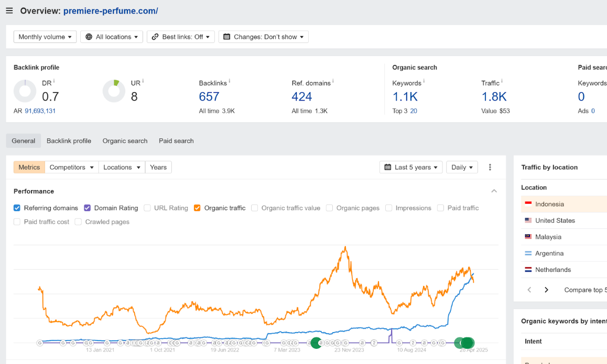The width and height of the screenshot is (607, 364).
Task: Click the numbered 2 marker before 10 Aug 2024
Action: [374, 343]
